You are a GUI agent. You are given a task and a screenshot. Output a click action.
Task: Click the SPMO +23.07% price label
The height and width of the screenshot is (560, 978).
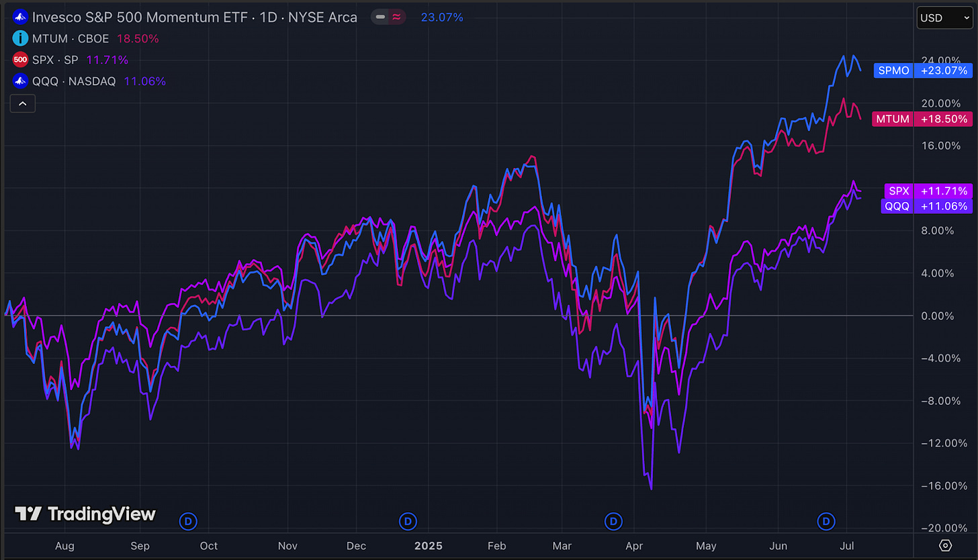pos(922,70)
